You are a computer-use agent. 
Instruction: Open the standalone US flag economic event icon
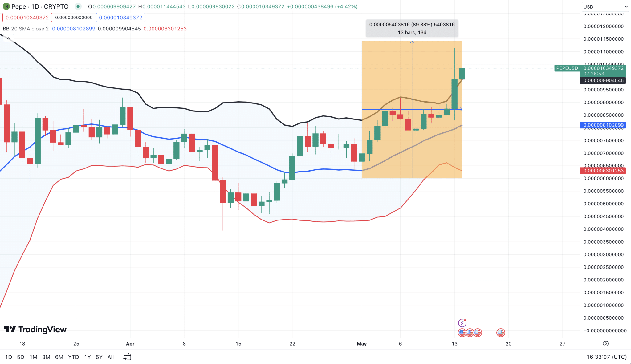pyautogui.click(x=501, y=332)
